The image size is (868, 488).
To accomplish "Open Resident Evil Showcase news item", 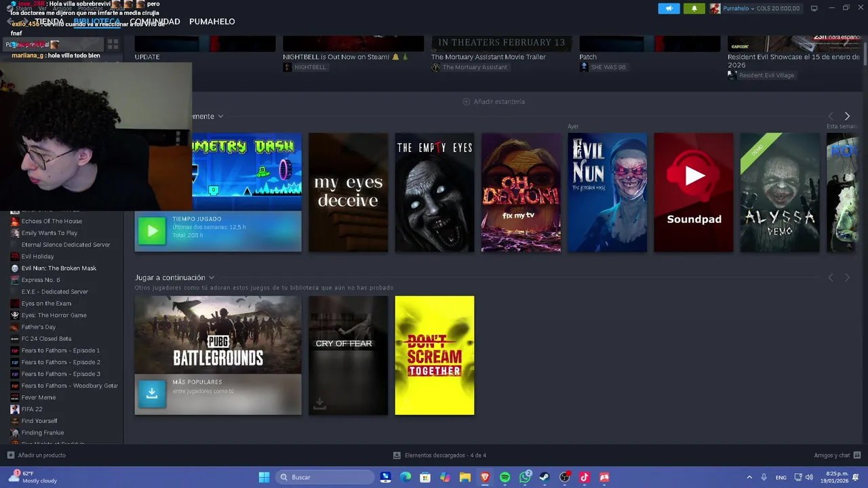I will pyautogui.click(x=793, y=61).
